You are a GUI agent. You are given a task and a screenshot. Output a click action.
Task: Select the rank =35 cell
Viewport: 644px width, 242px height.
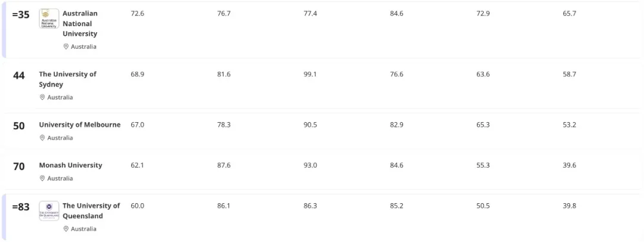(21, 14)
